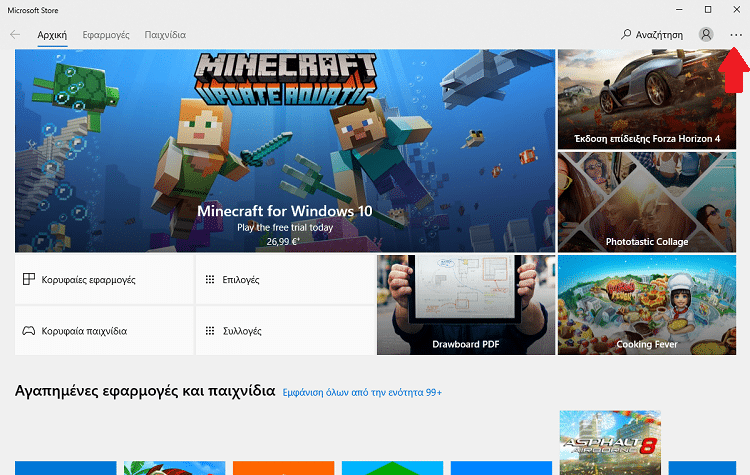The height and width of the screenshot is (475, 750).
Task: Click Εμφάνιση όλων από την ενότητα 99+
Action: [362, 392]
